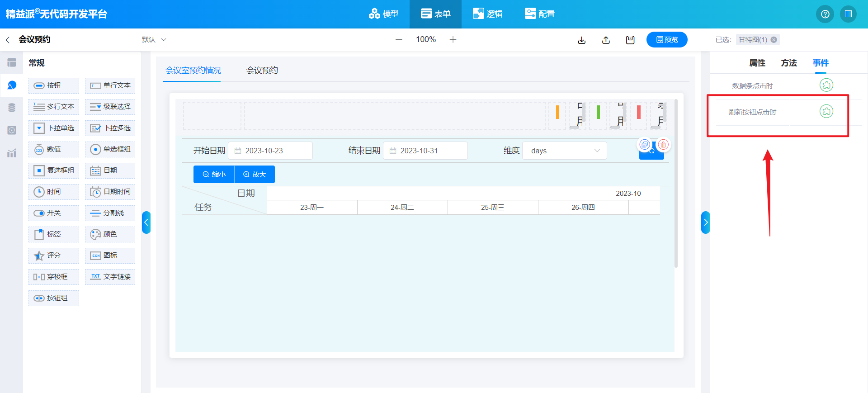Pick the 颜色 component
The width and height of the screenshot is (868, 393).
[x=110, y=234]
